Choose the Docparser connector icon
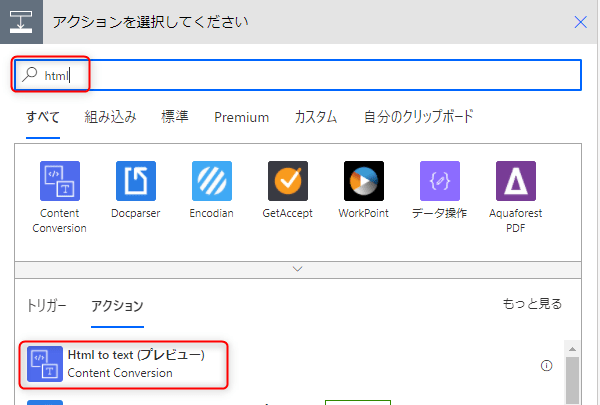This screenshot has height=405, width=600. click(136, 181)
